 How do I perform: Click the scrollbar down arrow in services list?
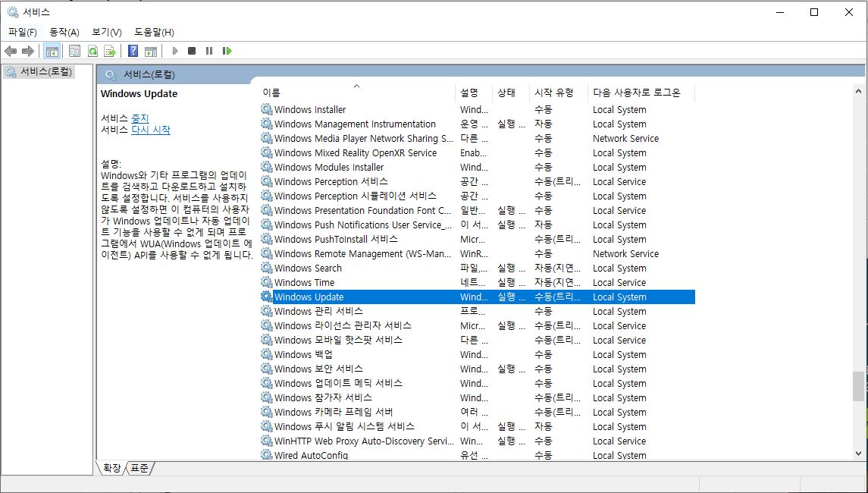click(859, 454)
